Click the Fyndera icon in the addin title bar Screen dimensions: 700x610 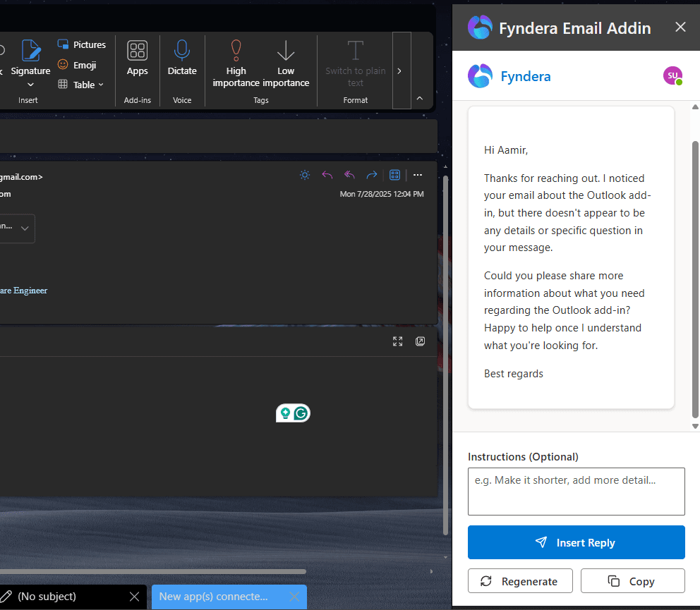pyautogui.click(x=480, y=28)
